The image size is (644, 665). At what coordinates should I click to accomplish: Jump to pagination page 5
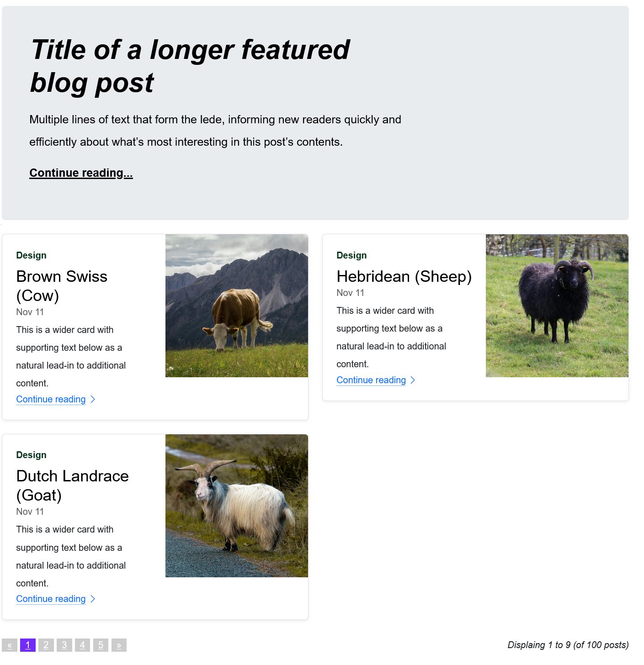(101, 645)
